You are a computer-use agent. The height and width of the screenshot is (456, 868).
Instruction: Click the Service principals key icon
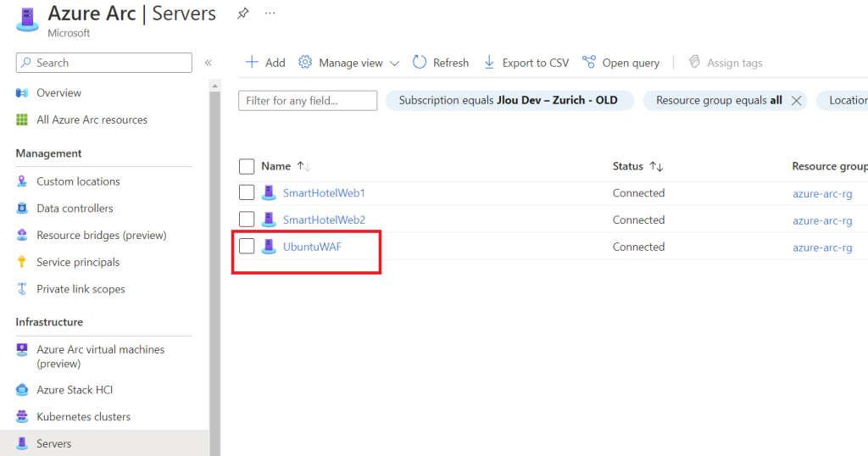(x=22, y=262)
